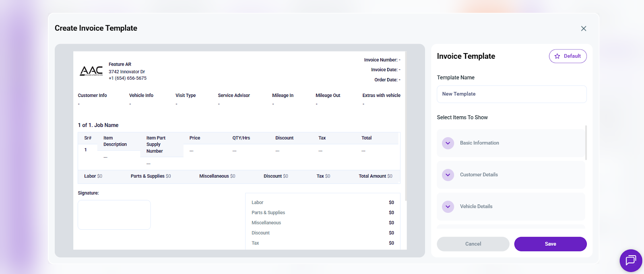Click the star Default button
Viewport: 644px width, 274px height.
[568, 56]
